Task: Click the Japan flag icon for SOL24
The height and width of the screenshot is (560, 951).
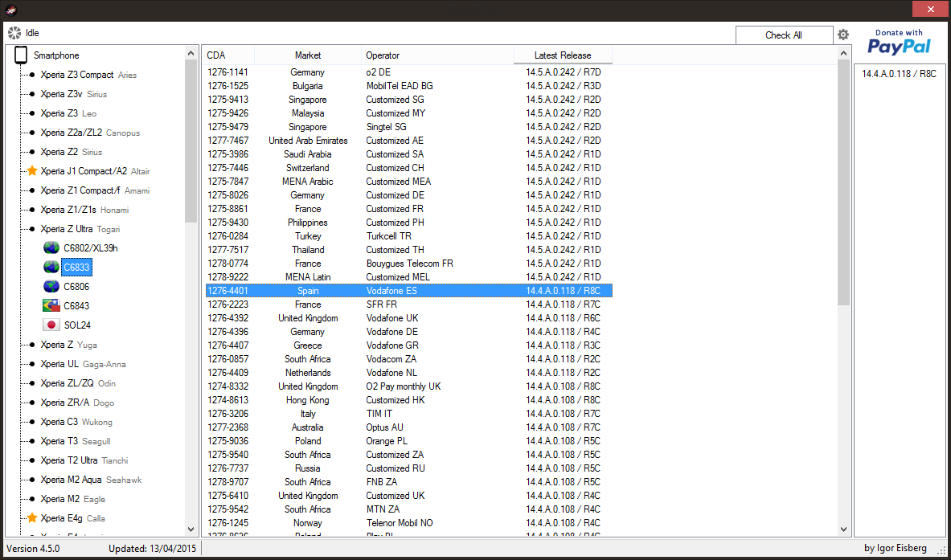Action: (51, 325)
